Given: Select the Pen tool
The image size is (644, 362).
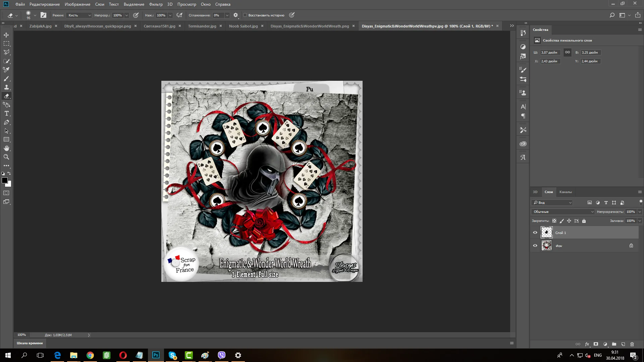Looking at the screenshot, I should 6,122.
